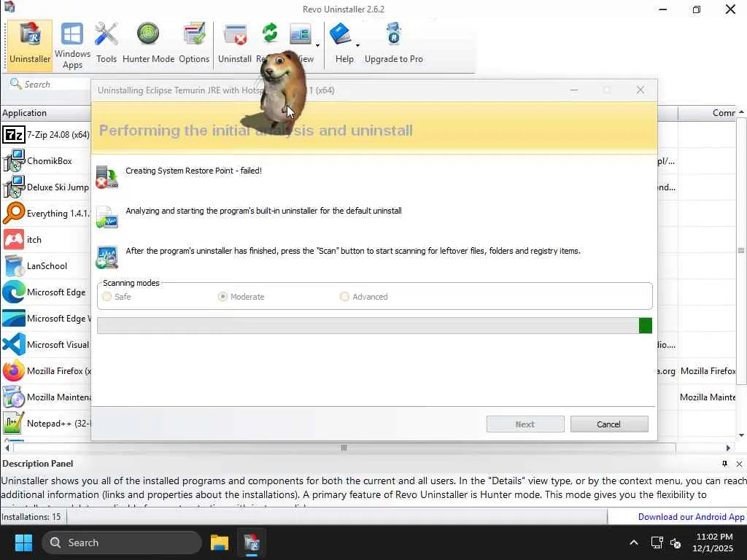Screen dimensions: 747x560
Task: Select the itch application entry
Action: pyautogui.click(x=46, y=239)
